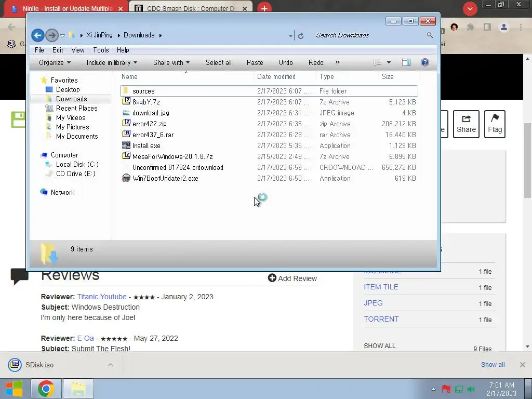Open Local Disk (C:) in navigation pane
The image size is (532, 399).
77,165
